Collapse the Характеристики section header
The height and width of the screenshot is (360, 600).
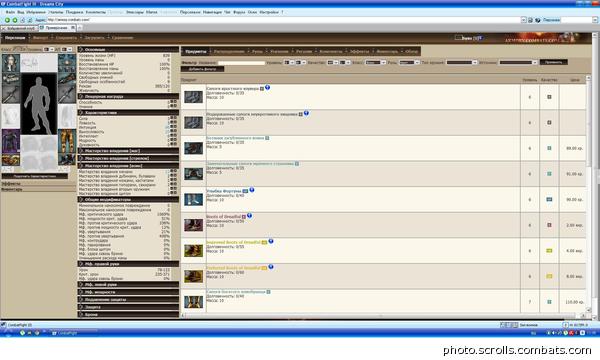(x=128, y=113)
